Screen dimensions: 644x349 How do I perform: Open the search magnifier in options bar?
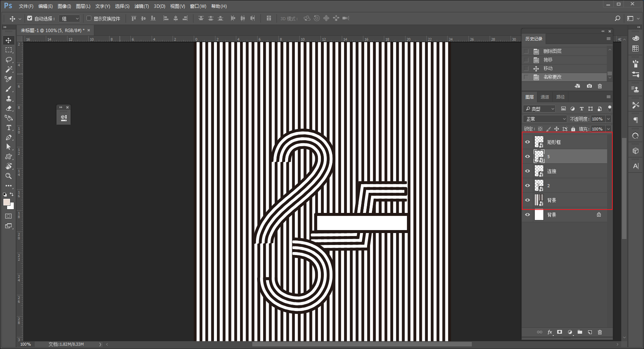pyautogui.click(x=618, y=18)
